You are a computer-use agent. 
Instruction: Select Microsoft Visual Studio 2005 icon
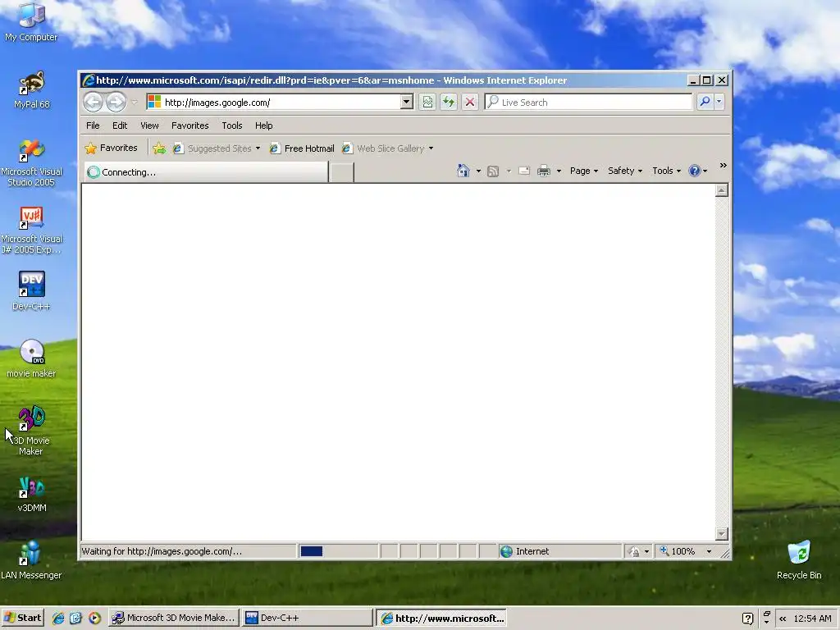tap(31, 163)
